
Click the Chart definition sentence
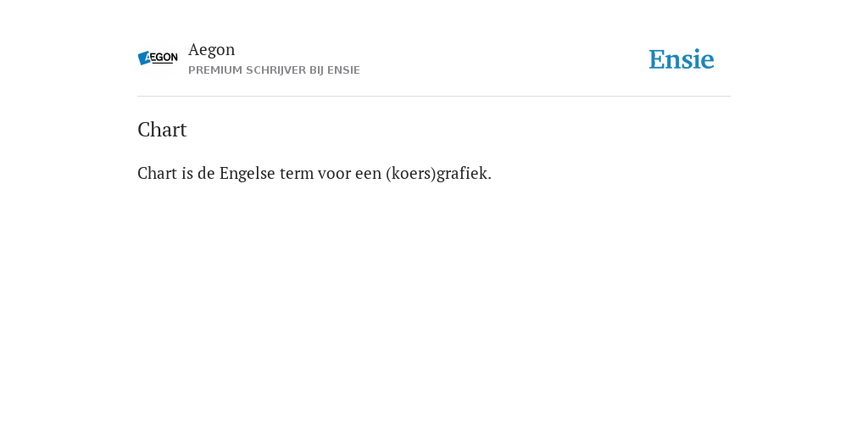pos(314,173)
